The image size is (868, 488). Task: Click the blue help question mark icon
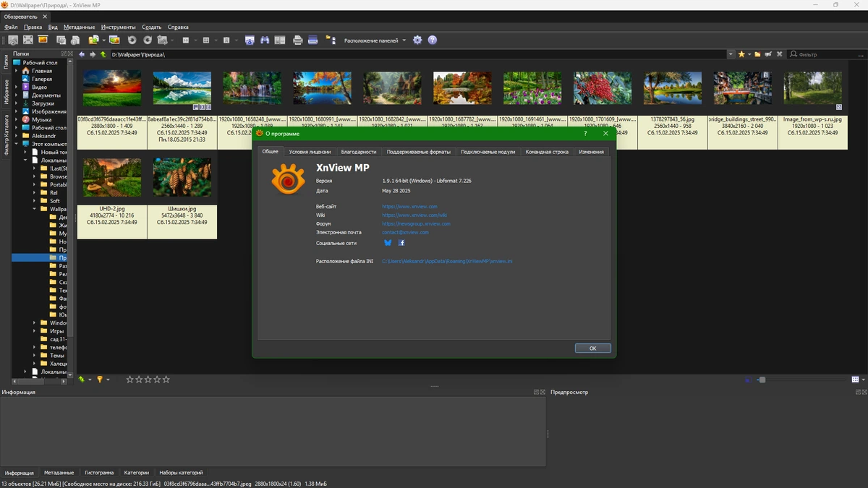coord(433,40)
